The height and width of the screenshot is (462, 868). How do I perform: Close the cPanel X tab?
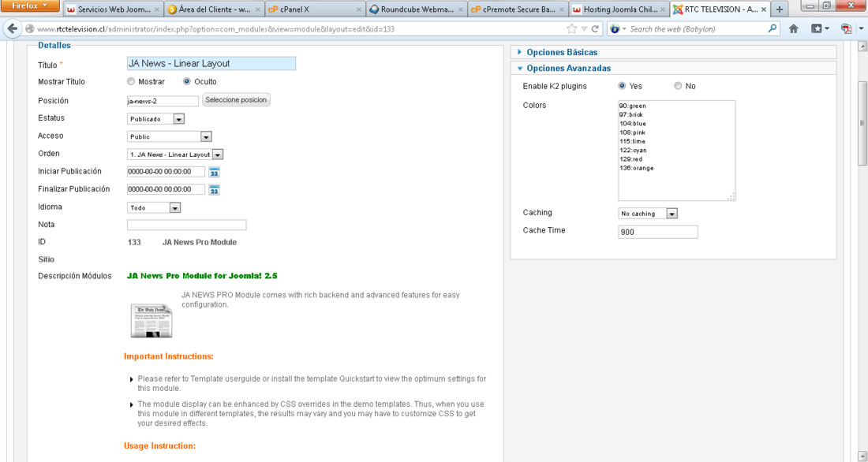(x=359, y=9)
